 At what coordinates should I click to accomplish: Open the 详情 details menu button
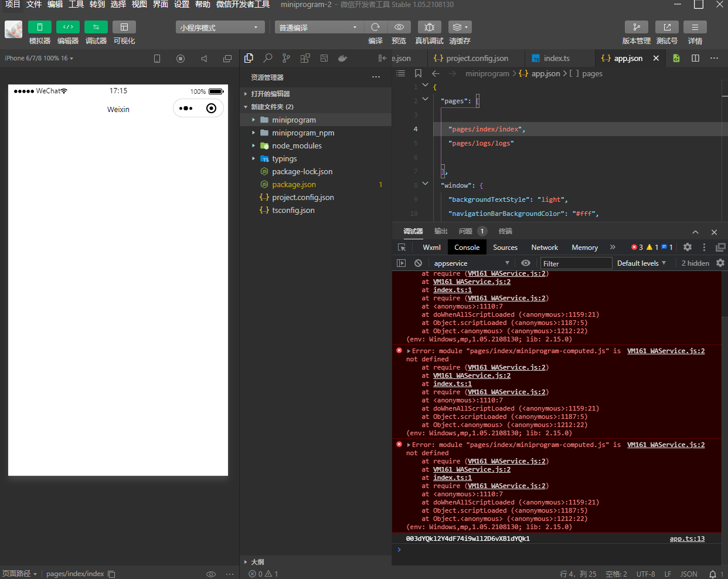tap(695, 27)
